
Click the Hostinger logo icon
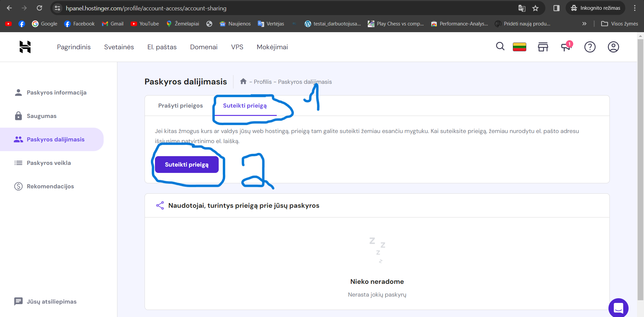tap(25, 47)
